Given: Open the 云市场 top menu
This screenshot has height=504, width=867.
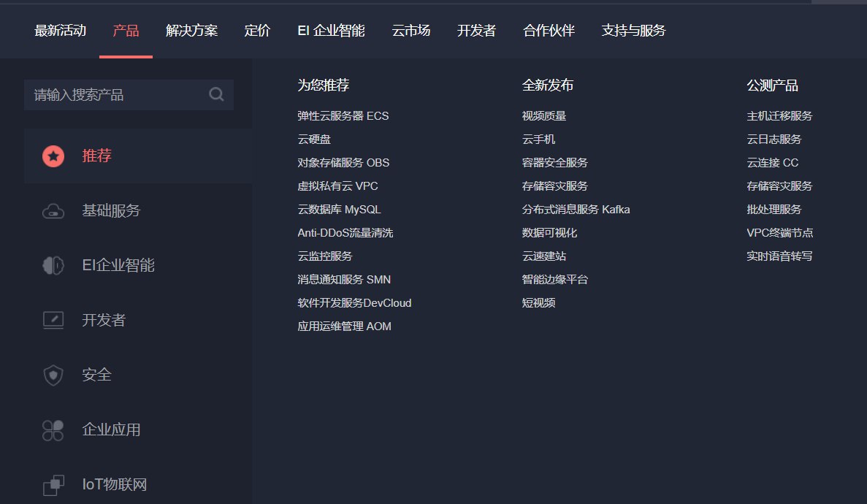Looking at the screenshot, I should tap(410, 31).
